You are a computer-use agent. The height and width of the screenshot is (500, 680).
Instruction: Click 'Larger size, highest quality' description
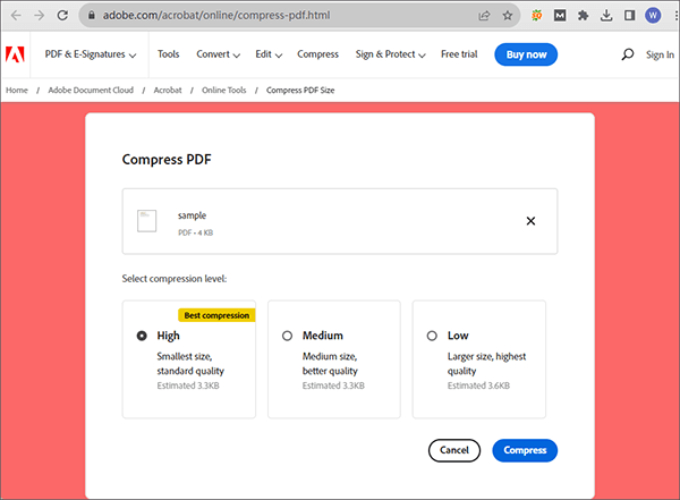pos(487,363)
